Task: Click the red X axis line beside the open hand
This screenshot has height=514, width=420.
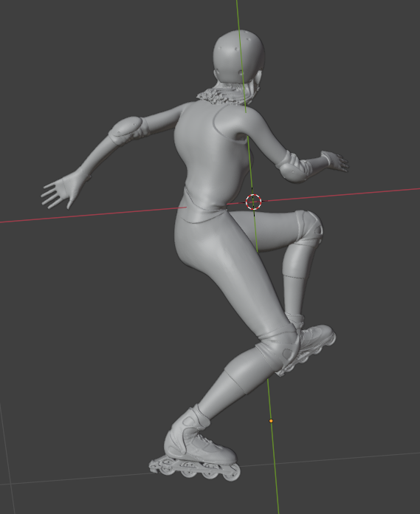Action: tap(92, 215)
